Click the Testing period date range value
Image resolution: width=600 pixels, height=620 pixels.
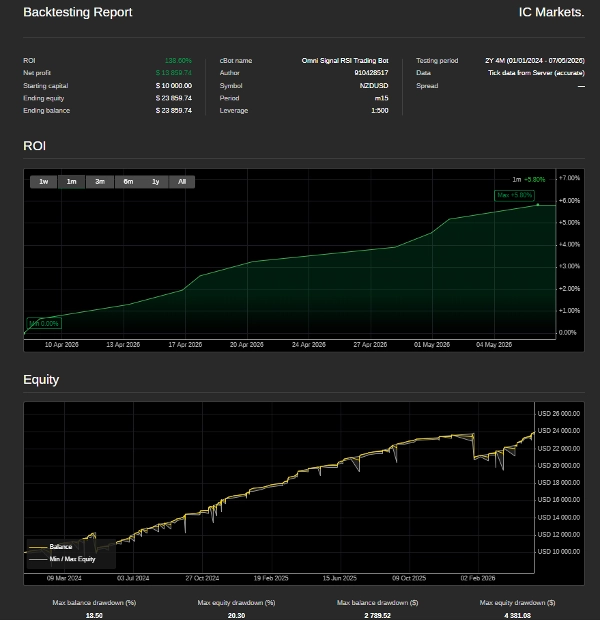coord(535,60)
